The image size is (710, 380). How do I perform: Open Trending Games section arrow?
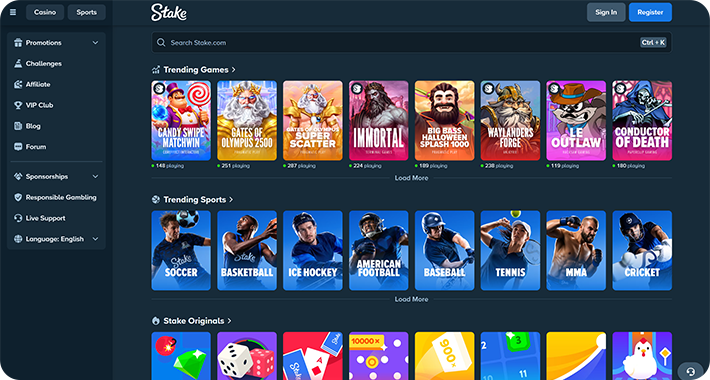(233, 70)
